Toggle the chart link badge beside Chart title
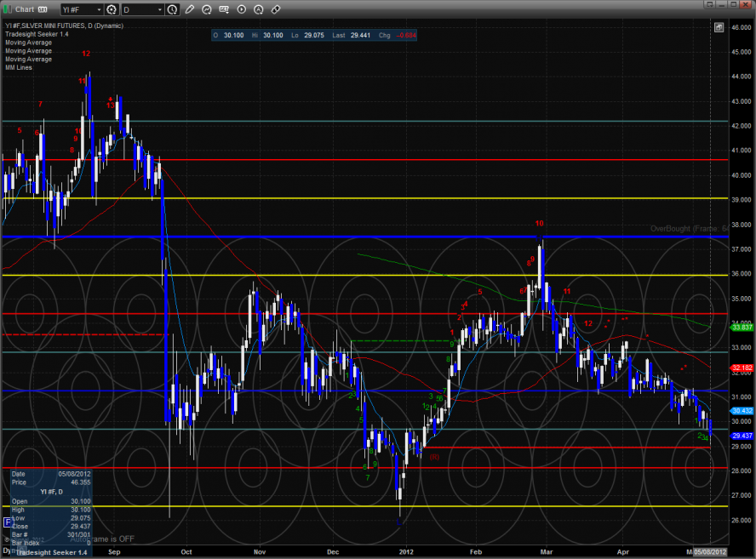Image resolution: width=756 pixels, height=559 pixels. pos(43,9)
